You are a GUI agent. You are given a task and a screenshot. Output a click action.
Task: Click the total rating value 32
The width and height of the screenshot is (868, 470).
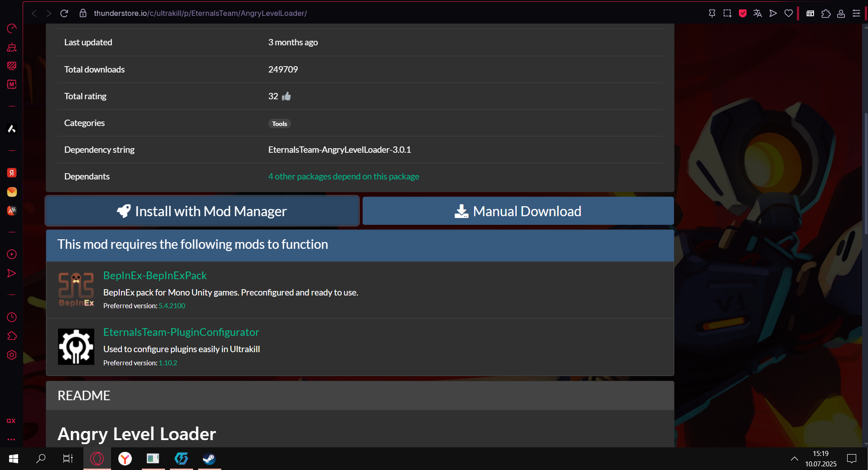coord(273,96)
